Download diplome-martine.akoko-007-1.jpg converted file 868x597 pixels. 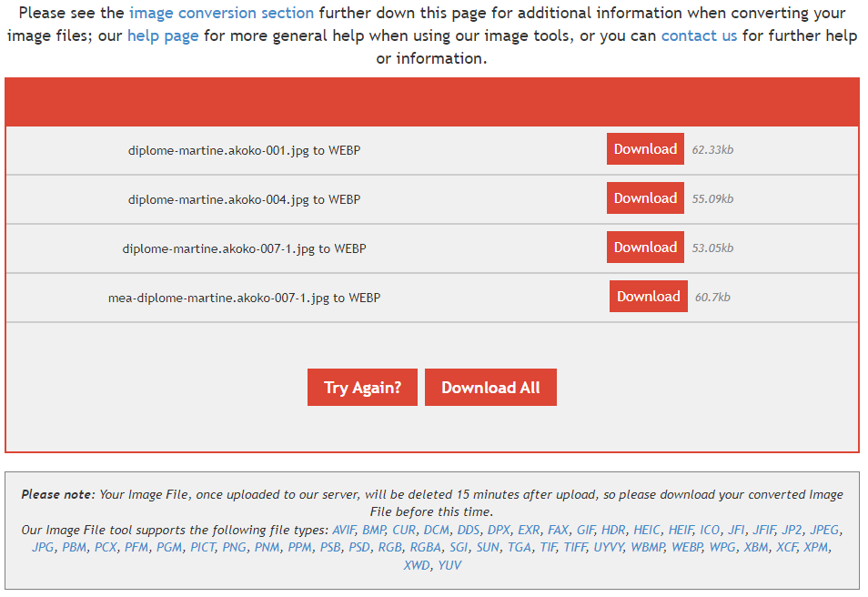pos(645,248)
